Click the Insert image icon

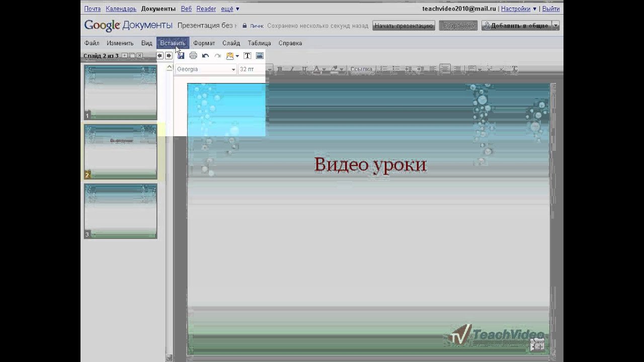tap(260, 56)
